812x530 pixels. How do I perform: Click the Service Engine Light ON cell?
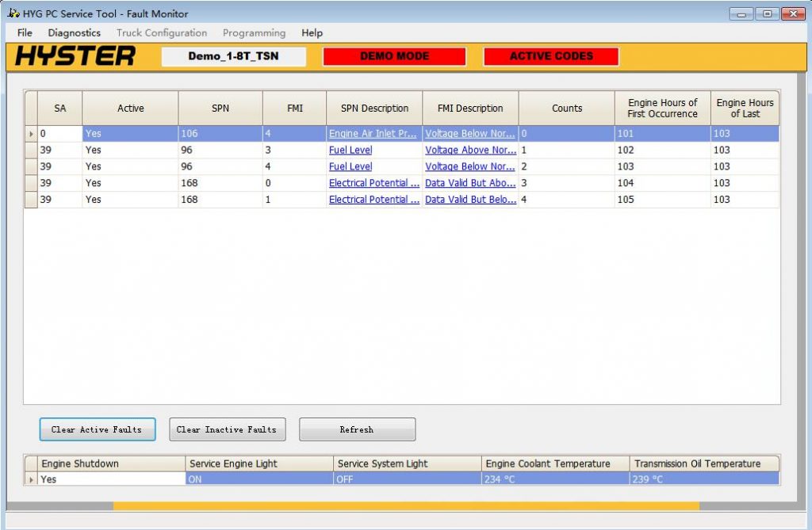coord(259,479)
